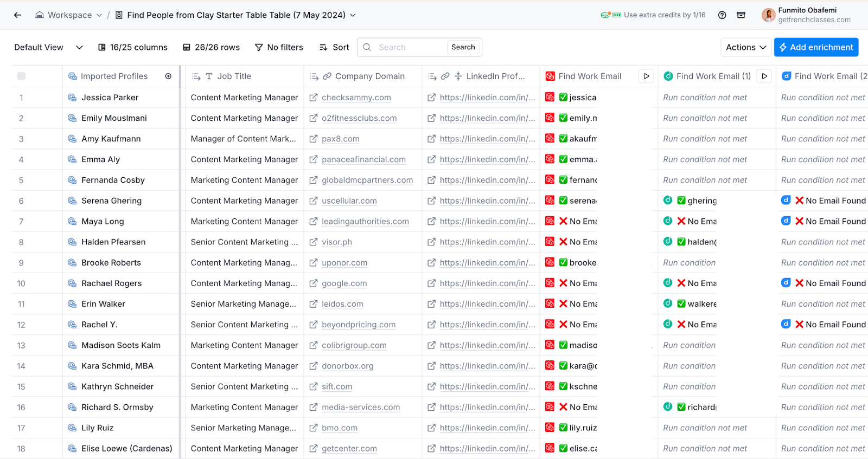Image resolution: width=868 pixels, height=459 pixels.
Task: Click profile icon beside Jessica Parker
Action: (72, 98)
